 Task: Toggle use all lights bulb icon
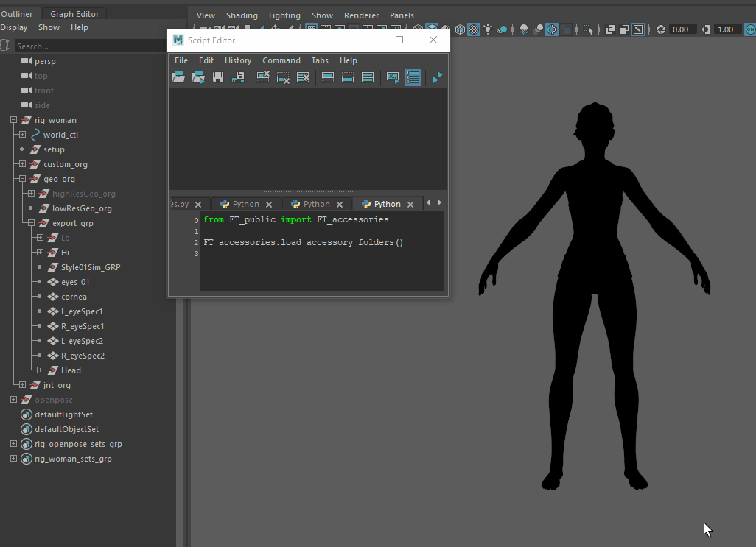click(x=488, y=29)
